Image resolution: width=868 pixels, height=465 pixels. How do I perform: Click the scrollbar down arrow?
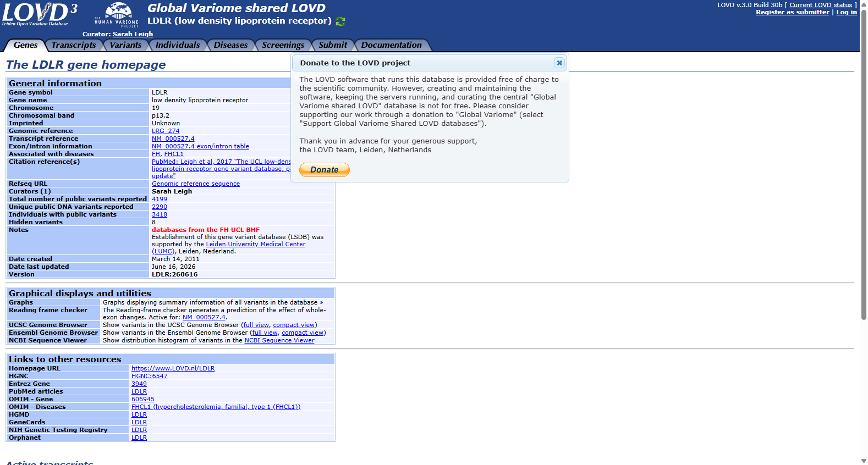pos(864,461)
